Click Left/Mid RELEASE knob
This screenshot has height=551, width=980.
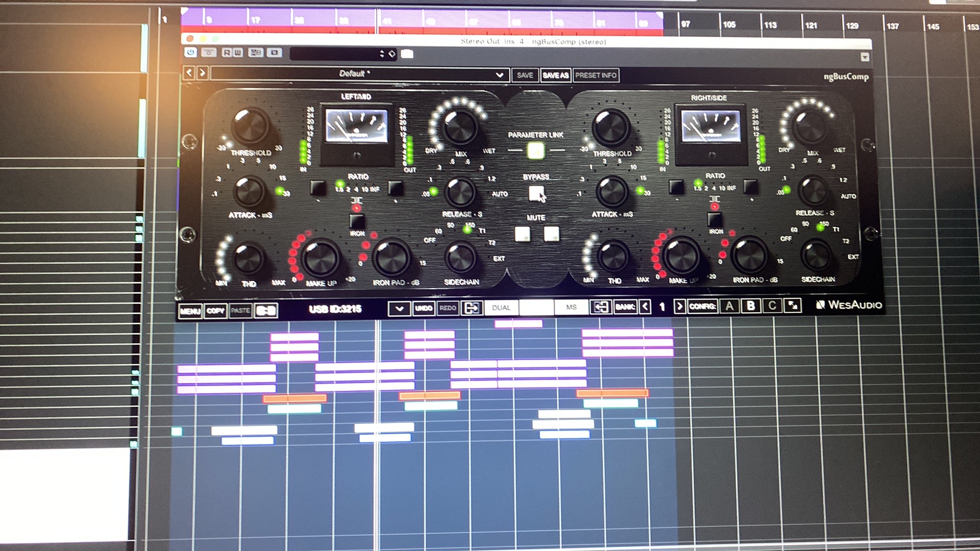460,192
